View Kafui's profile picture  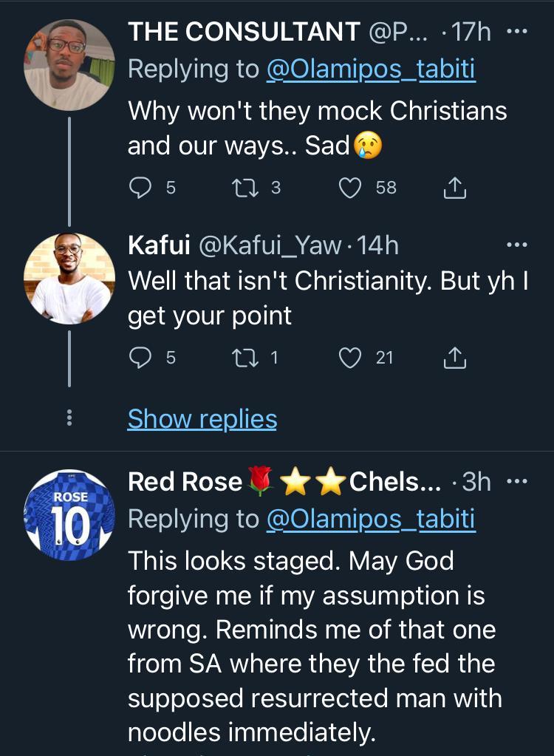click(x=69, y=279)
